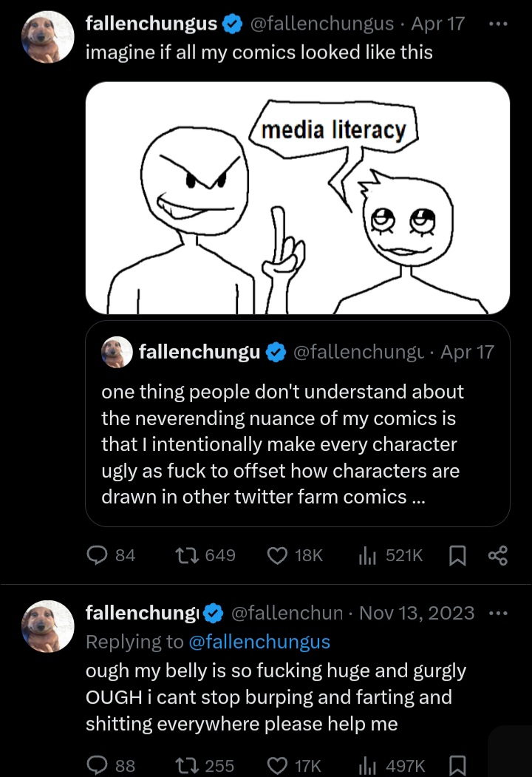
Task: Open the Apr 17 timestamp on top tweet
Action: 438,24
